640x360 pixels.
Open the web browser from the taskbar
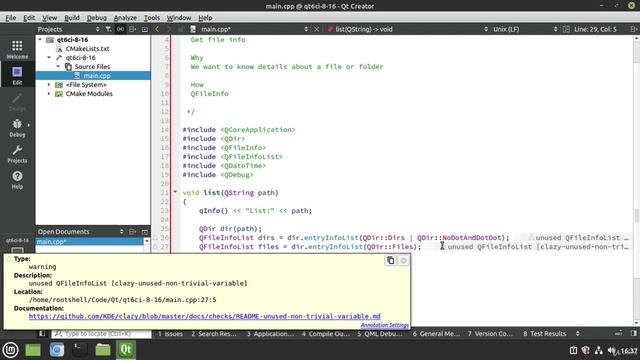(57, 350)
